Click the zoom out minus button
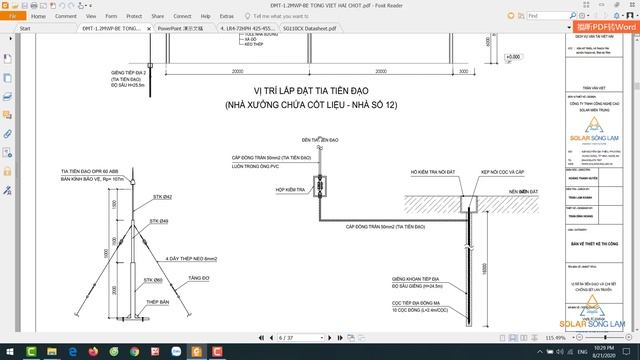This screenshot has width=640, height=360. click(579, 338)
